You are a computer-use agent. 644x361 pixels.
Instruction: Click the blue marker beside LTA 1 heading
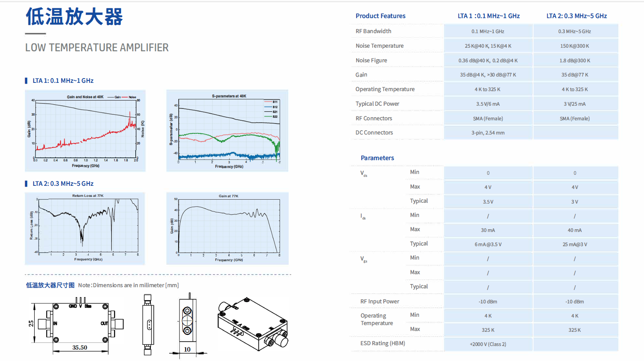tap(26, 80)
